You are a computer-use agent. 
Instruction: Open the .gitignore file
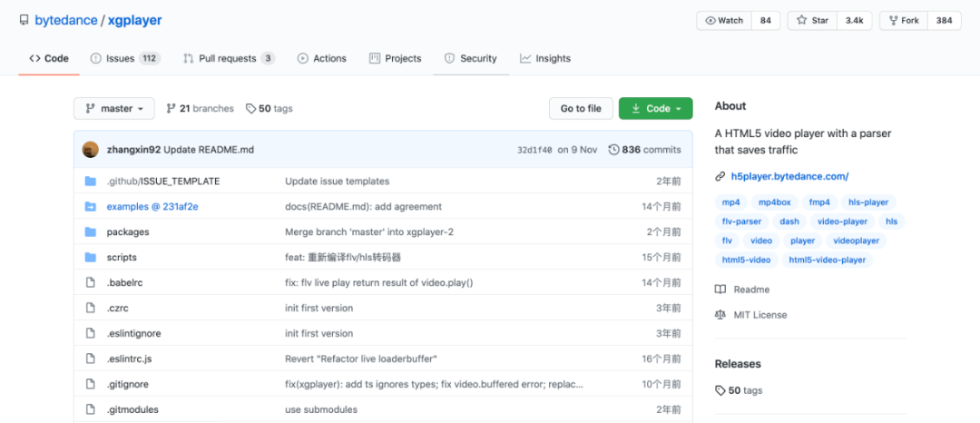pos(128,384)
